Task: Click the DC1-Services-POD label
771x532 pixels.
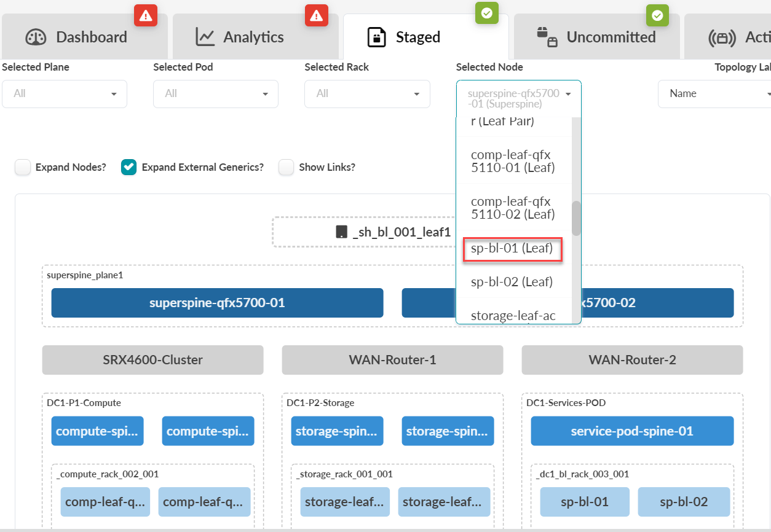Action: [x=565, y=403]
